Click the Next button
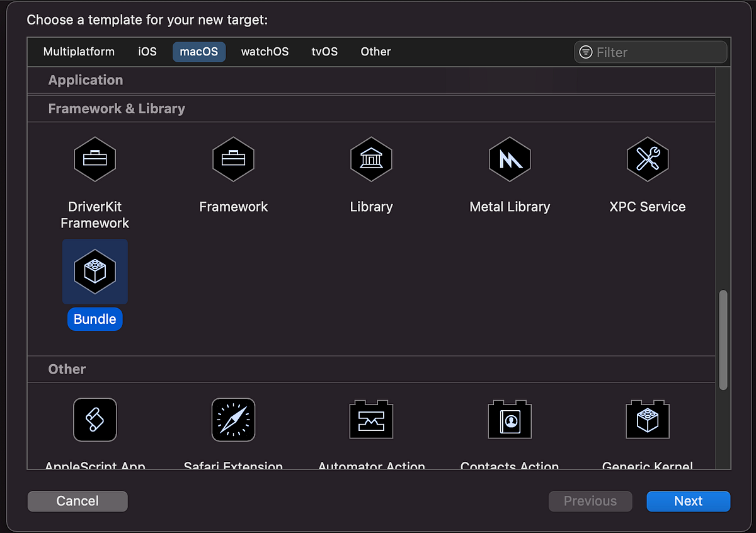This screenshot has width=756, height=533. (688, 501)
